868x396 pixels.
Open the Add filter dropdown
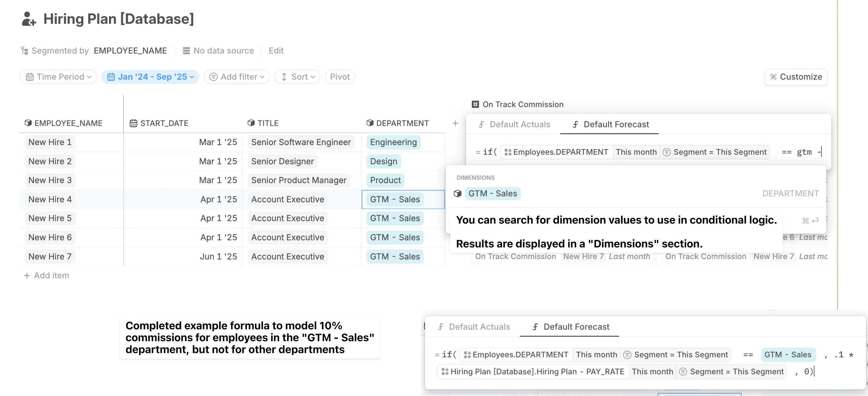coord(236,77)
